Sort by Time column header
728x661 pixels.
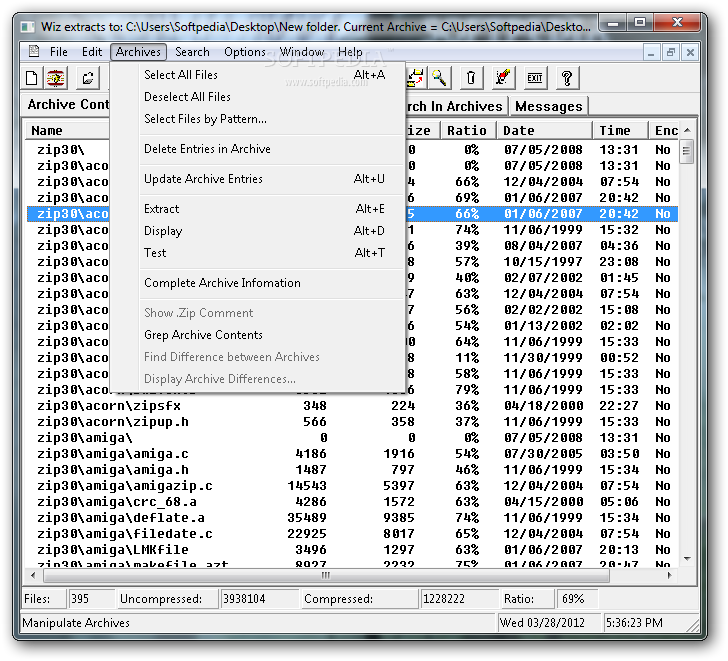click(x=620, y=130)
